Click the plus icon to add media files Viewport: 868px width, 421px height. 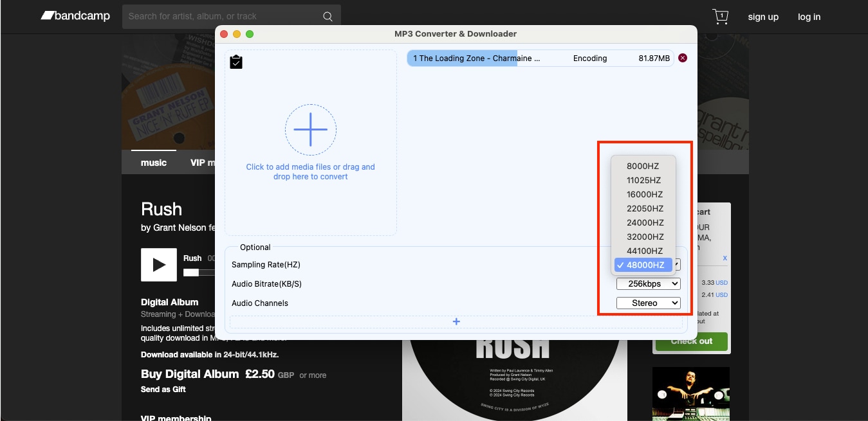311,129
